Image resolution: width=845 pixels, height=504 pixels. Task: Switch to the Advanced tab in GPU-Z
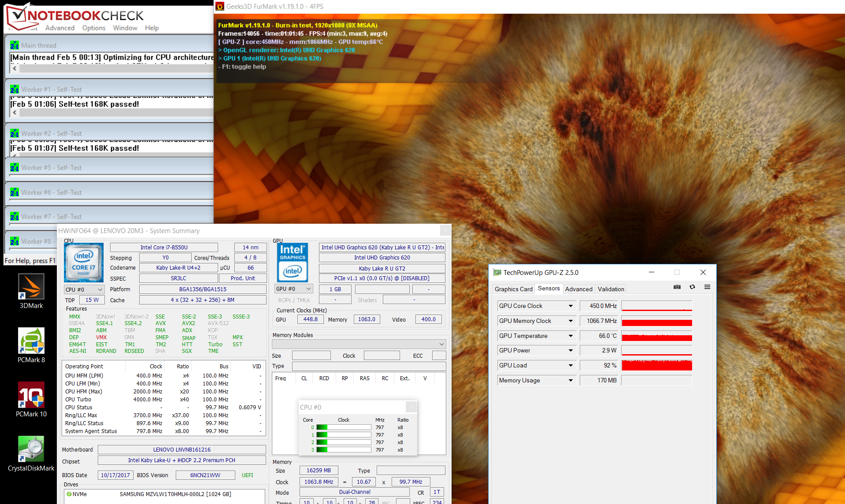(578, 289)
